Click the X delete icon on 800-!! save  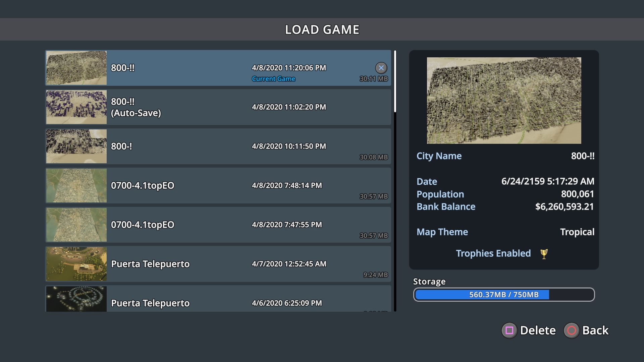[381, 68]
